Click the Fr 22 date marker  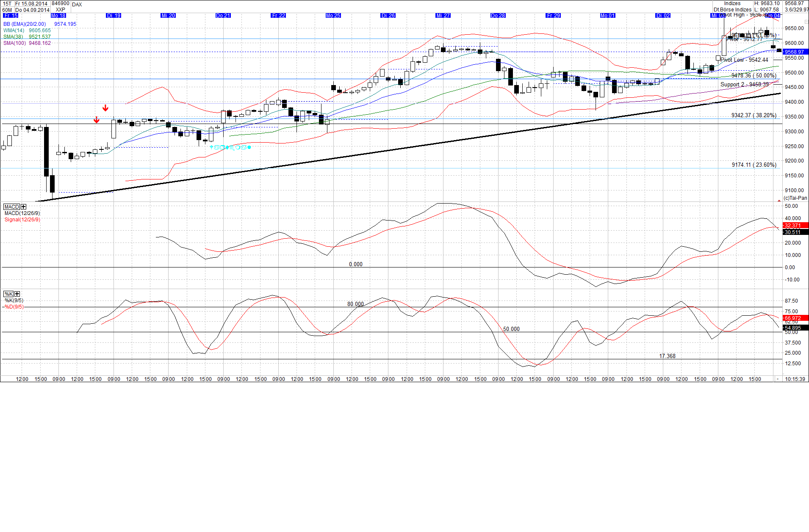pyautogui.click(x=278, y=16)
